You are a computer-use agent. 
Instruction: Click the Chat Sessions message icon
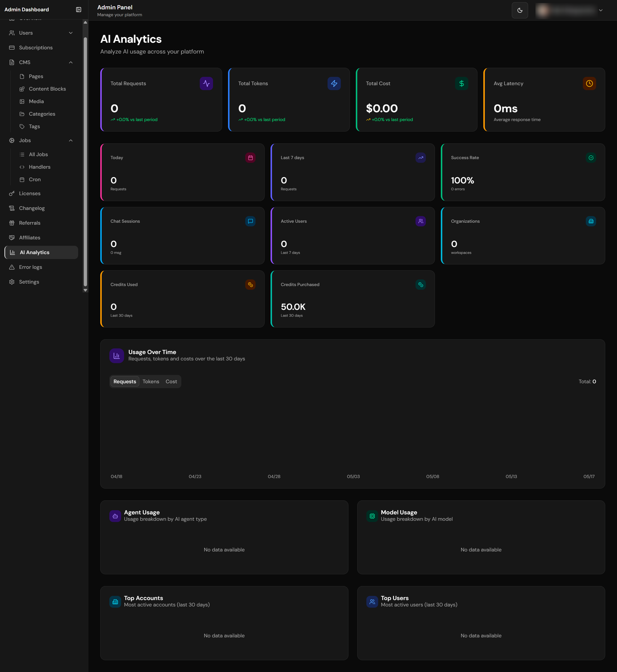click(x=250, y=221)
